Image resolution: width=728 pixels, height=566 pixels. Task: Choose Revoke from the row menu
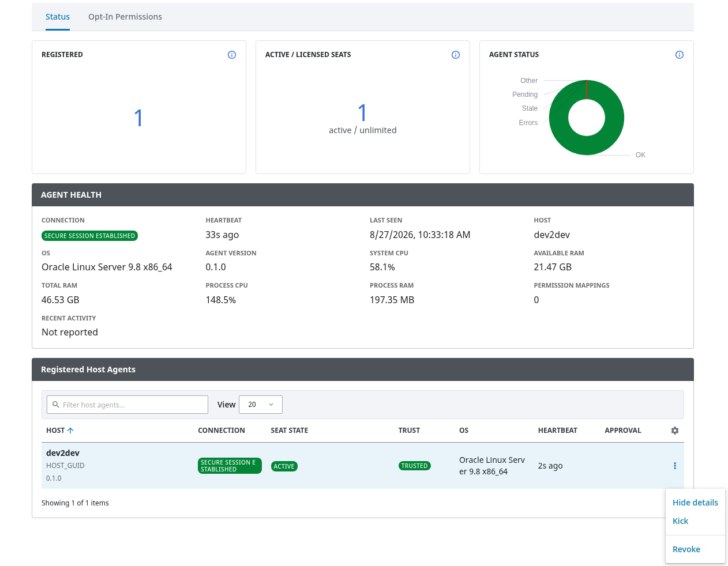coord(686,549)
